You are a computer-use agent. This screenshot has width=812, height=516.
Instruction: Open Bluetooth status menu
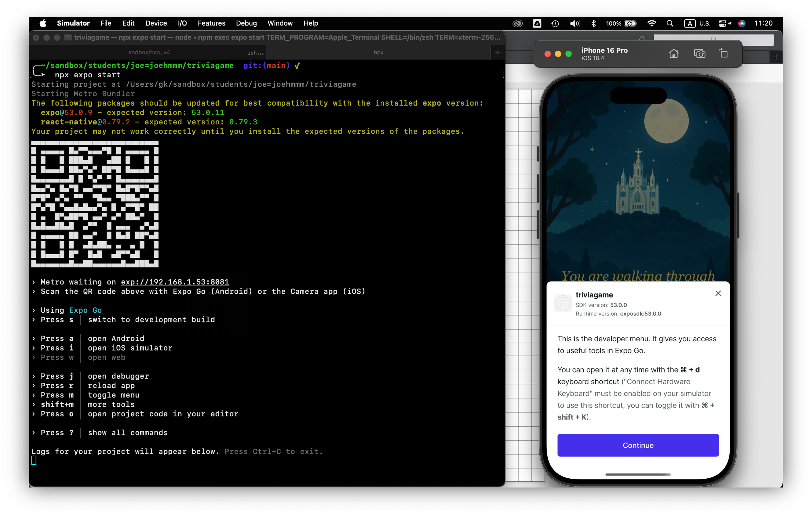click(594, 23)
